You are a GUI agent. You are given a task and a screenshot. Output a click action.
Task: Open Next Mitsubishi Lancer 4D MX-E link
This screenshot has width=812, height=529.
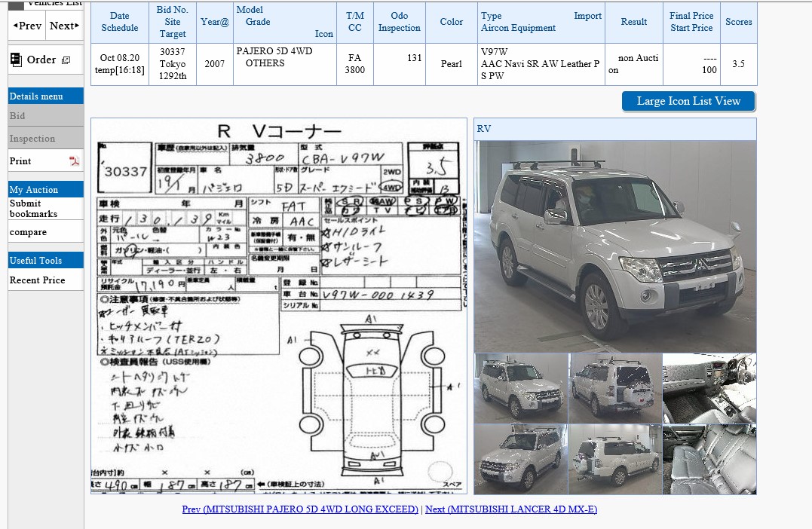click(x=511, y=509)
